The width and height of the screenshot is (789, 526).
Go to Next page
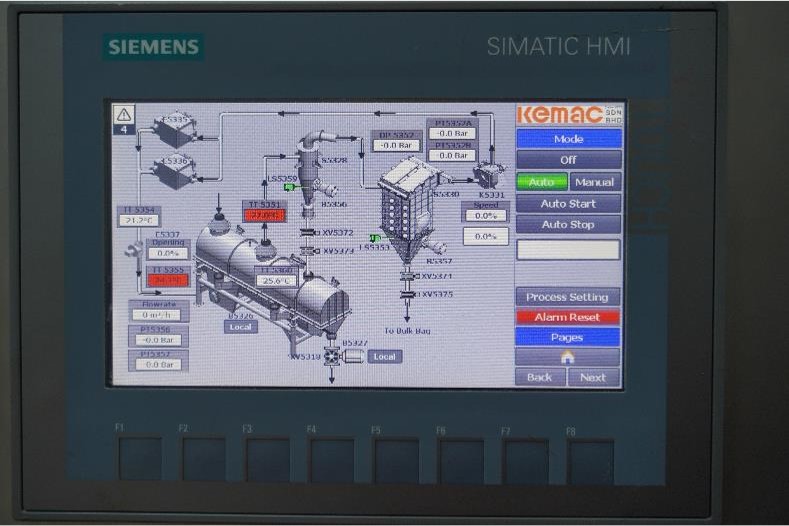pos(593,378)
